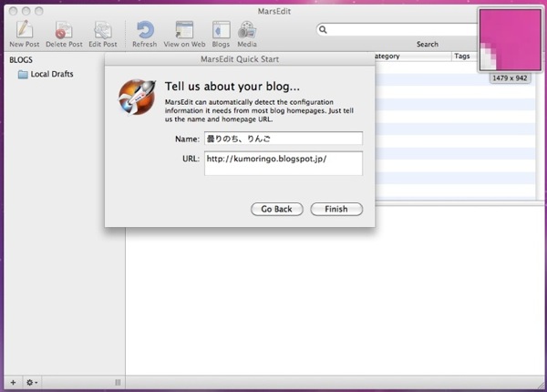This screenshot has width=547, height=392.
Task: Click the Go Back button
Action: pyautogui.click(x=276, y=209)
